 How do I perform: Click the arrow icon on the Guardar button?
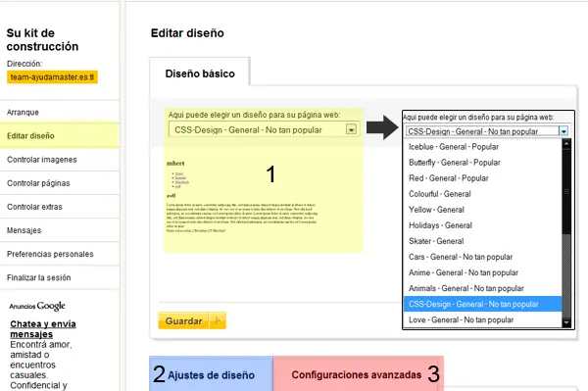click(218, 320)
